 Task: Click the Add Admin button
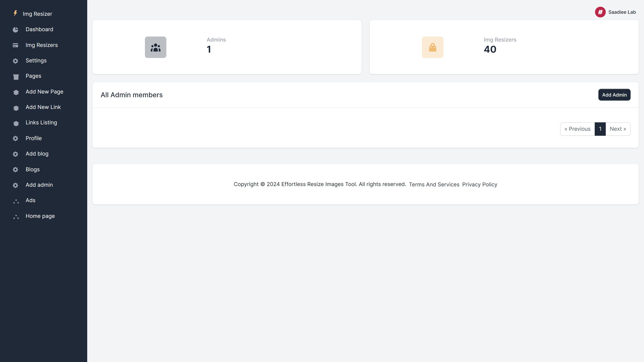pyautogui.click(x=614, y=95)
